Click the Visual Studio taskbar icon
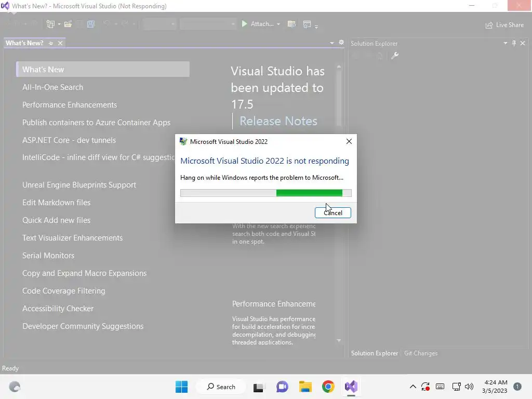The width and height of the screenshot is (532, 399). click(x=351, y=387)
